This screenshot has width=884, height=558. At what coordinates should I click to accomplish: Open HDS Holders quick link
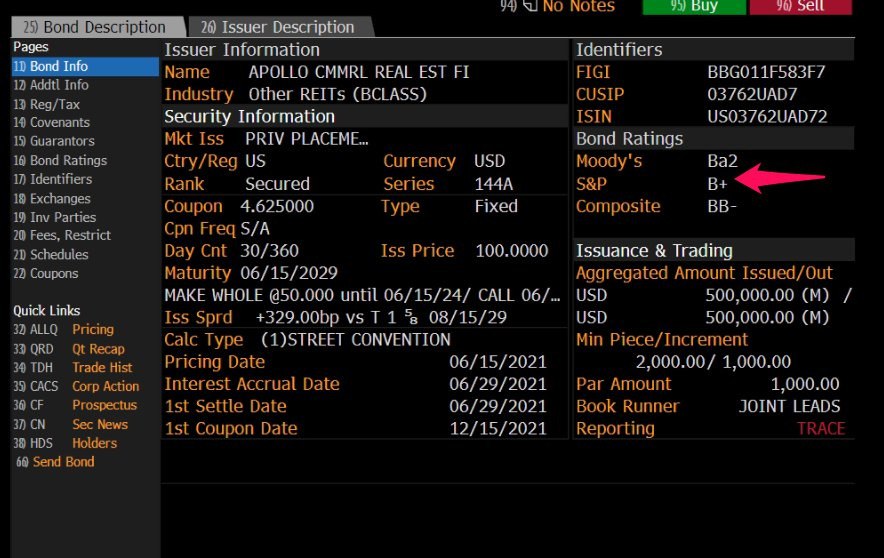pyautogui.click(x=65, y=443)
